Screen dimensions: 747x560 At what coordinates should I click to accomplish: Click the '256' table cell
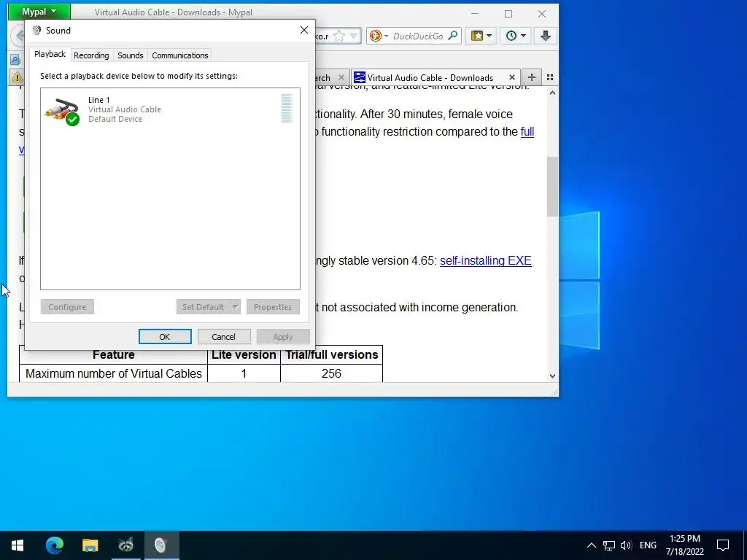pos(332,373)
